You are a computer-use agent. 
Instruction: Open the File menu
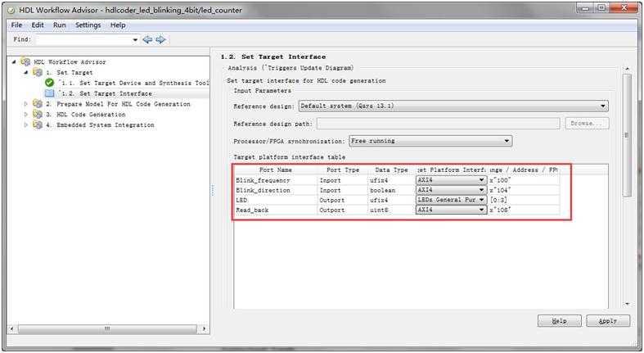16,25
